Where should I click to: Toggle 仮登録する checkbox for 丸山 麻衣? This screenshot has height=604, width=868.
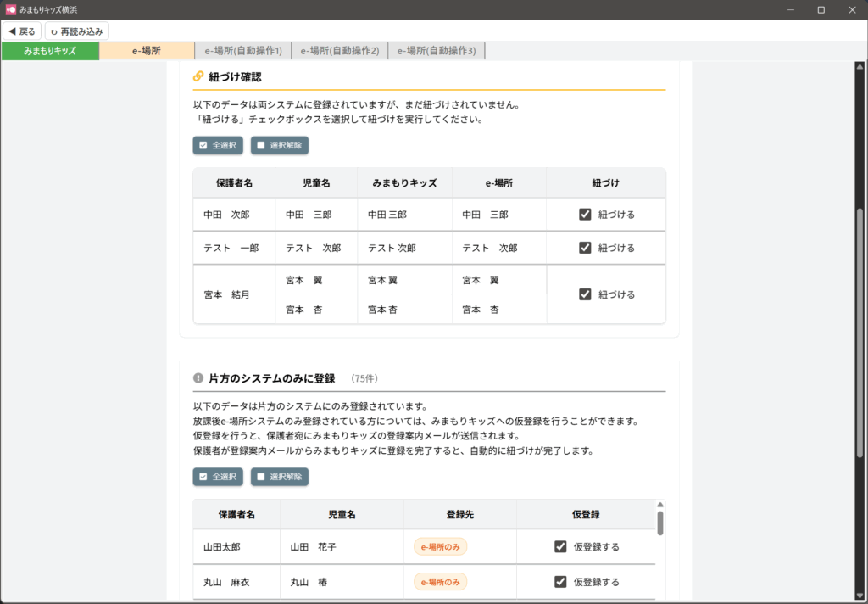[560, 582]
